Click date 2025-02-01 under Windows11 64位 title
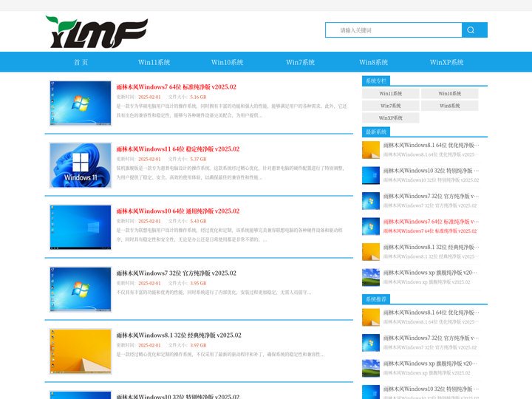 point(149,159)
